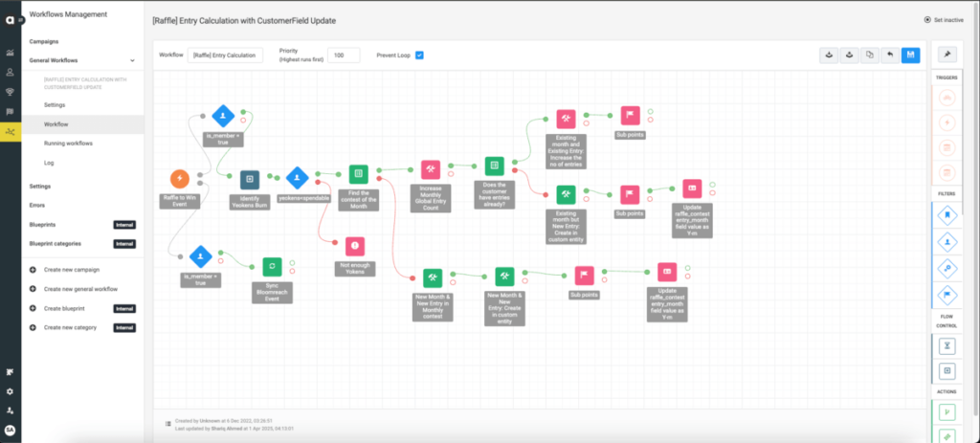Toggle the Prevent Loop checkbox
980x443 pixels.
click(419, 55)
